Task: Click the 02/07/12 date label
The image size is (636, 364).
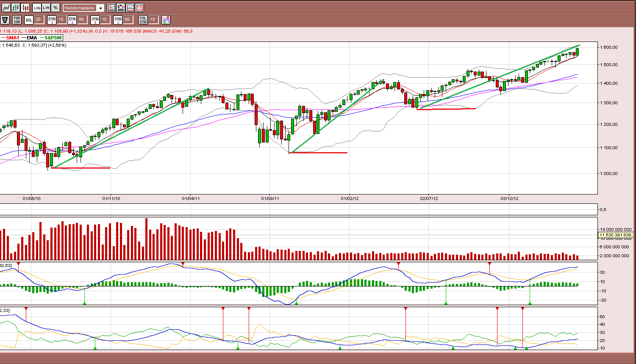Action: (x=429, y=198)
